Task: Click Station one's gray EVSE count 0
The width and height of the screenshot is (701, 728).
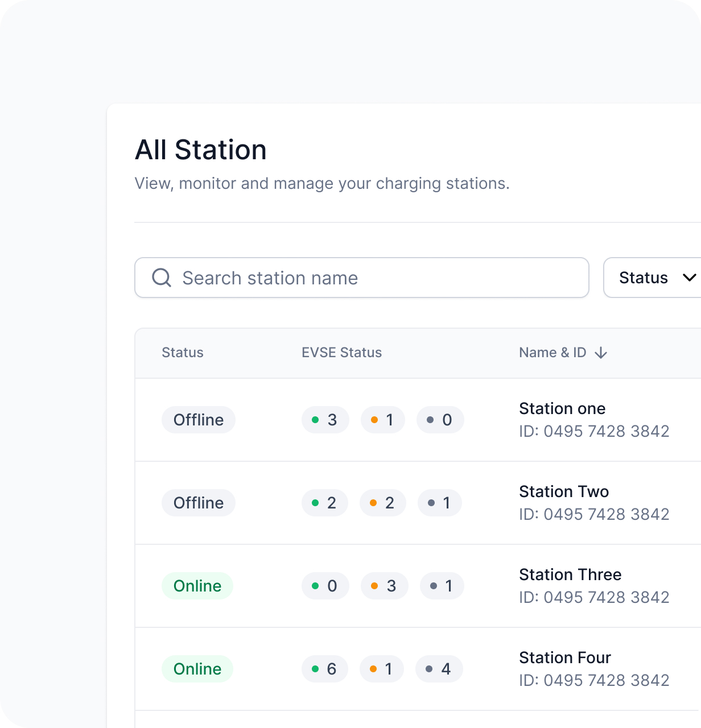Action: (440, 420)
